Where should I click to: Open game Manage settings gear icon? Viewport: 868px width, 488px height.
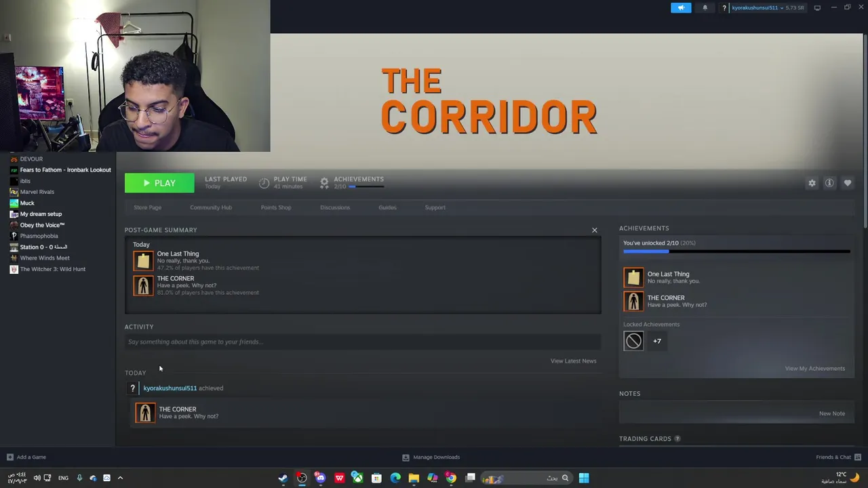[812, 183]
